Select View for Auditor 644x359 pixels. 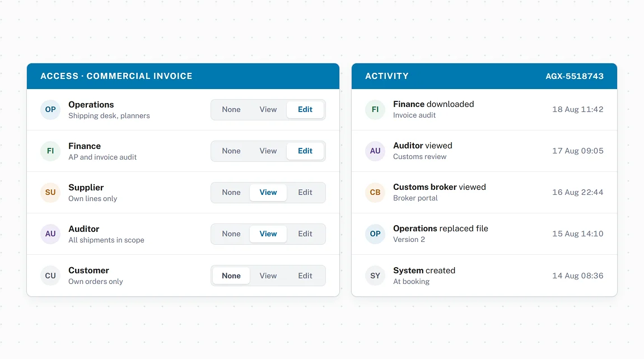[268, 234]
